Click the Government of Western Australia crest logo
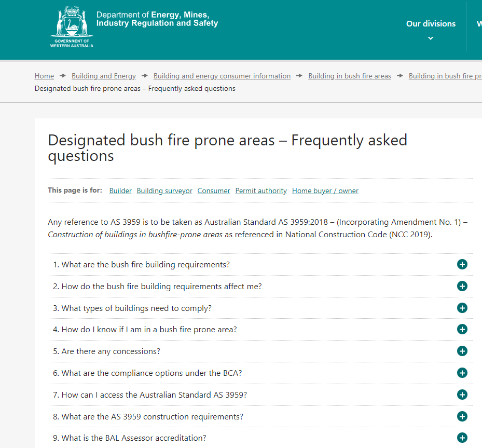Screen dimensions: 482x448 coord(72,27)
